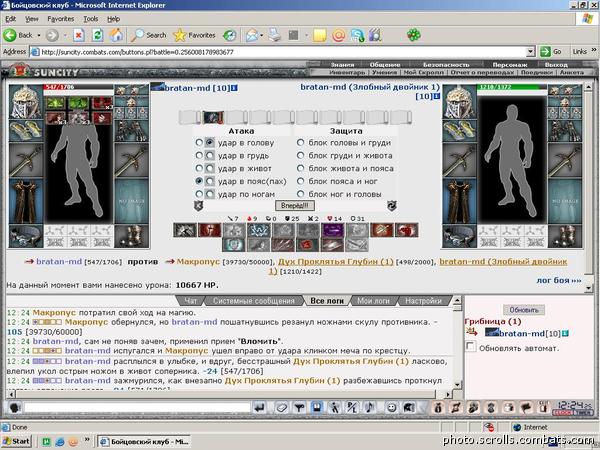Click the IE Stop page icon
The image size is (600, 450).
tap(79, 35)
